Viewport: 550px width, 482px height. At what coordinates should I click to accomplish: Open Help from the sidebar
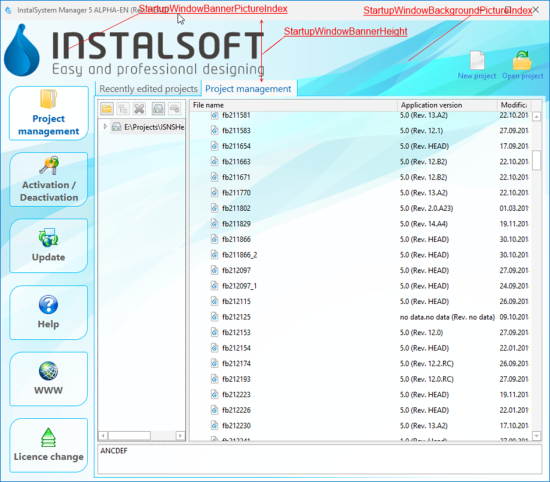point(48,312)
